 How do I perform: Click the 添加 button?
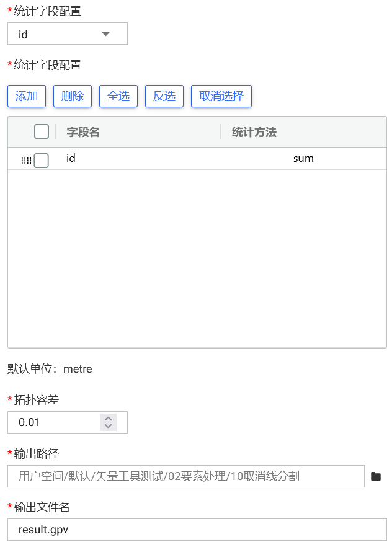[x=27, y=96]
